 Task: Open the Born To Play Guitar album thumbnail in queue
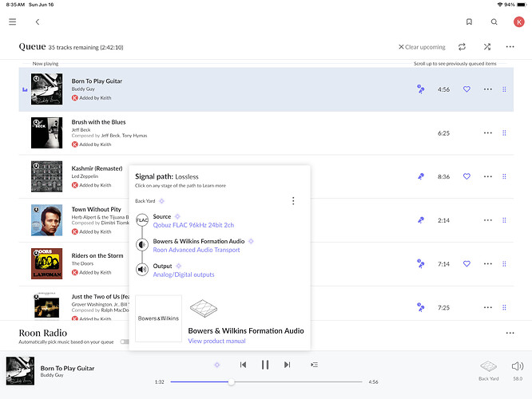pos(47,89)
